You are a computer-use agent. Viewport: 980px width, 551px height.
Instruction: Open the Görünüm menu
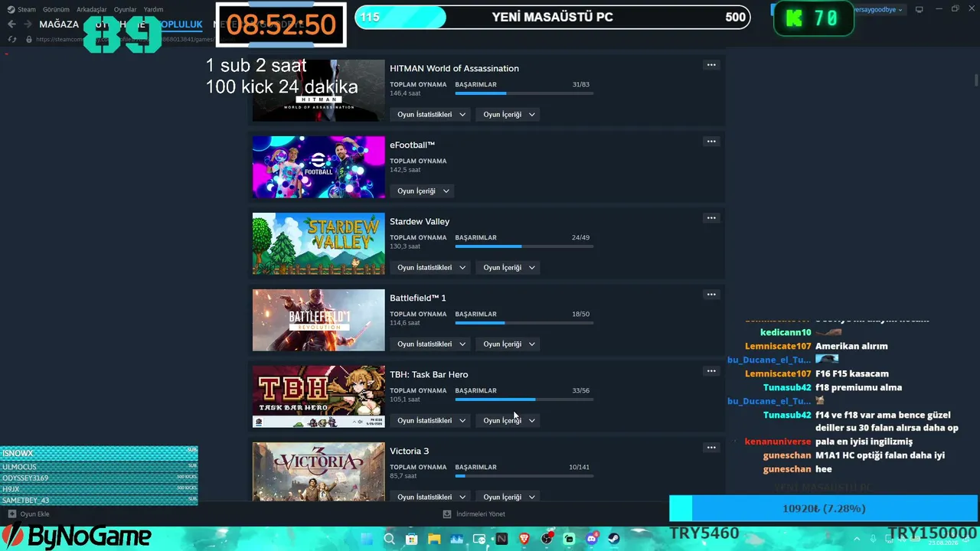[x=56, y=9]
